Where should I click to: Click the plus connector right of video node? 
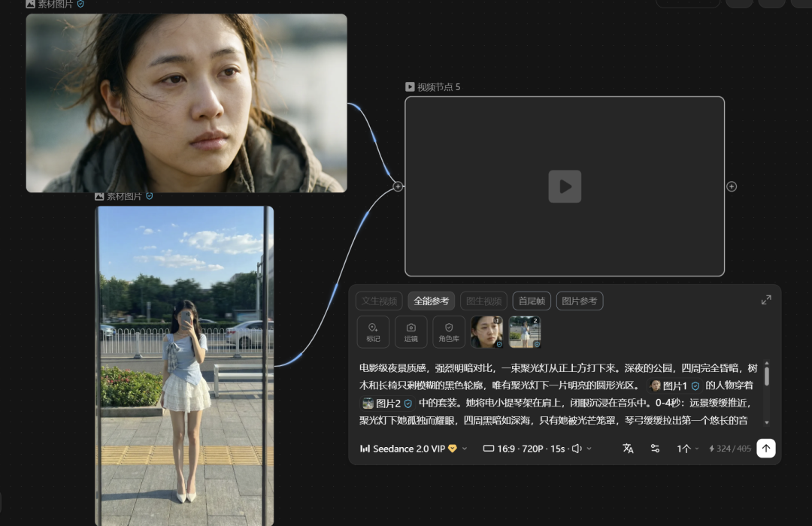coord(732,186)
